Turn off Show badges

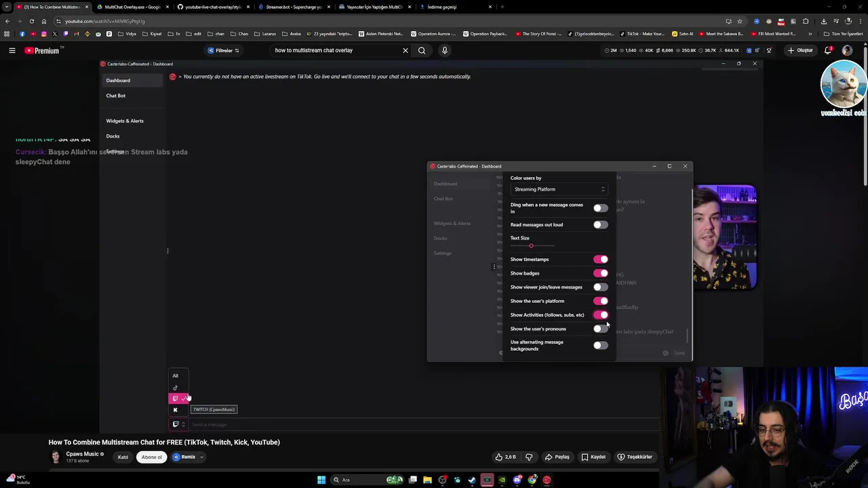(600, 273)
